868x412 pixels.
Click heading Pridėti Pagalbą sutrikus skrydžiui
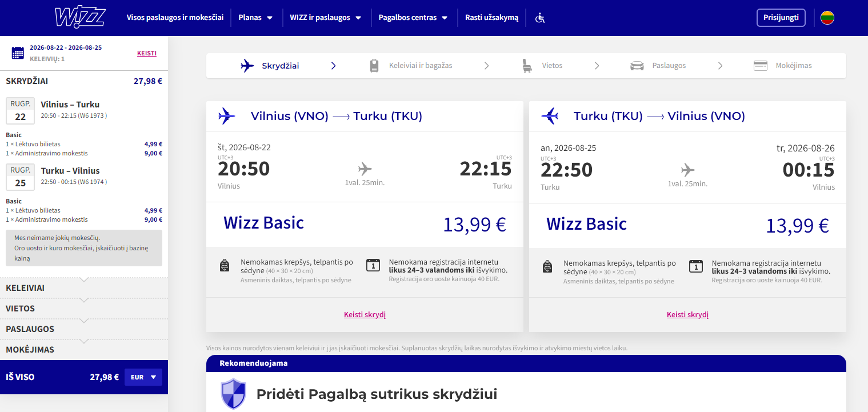[377, 394]
